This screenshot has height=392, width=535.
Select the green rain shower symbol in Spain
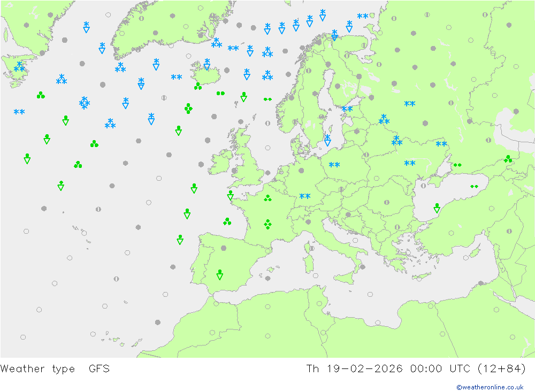pyautogui.click(x=220, y=275)
